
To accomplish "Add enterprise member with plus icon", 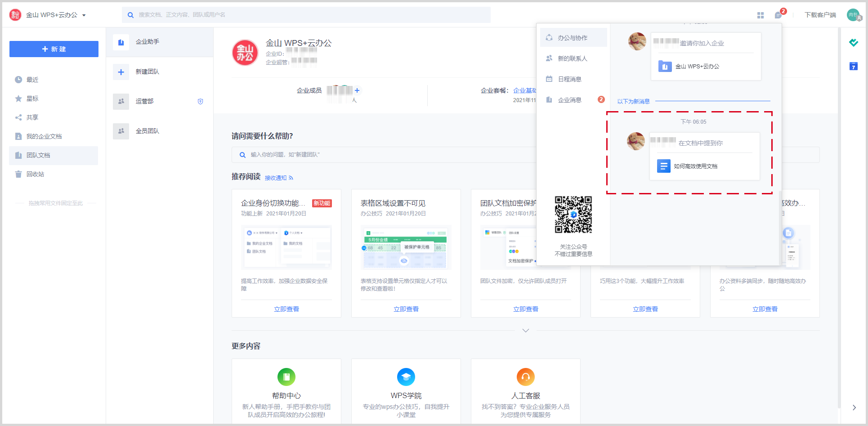I will (x=357, y=90).
